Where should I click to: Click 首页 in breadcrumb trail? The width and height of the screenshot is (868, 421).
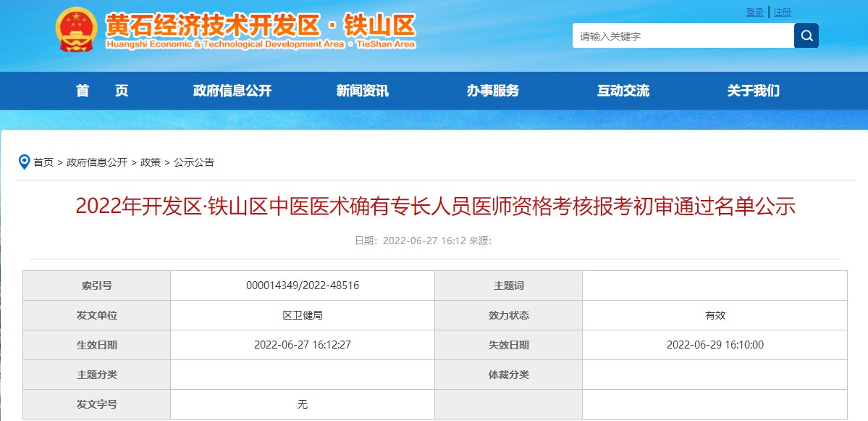coord(43,162)
